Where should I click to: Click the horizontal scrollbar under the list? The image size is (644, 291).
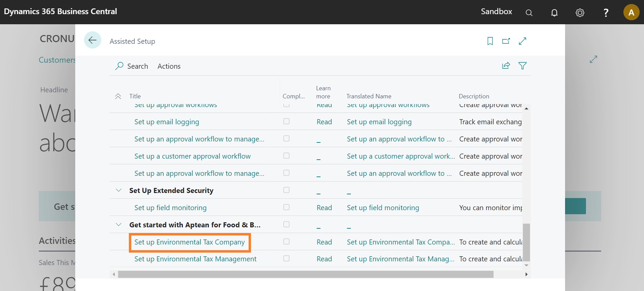pos(305,274)
